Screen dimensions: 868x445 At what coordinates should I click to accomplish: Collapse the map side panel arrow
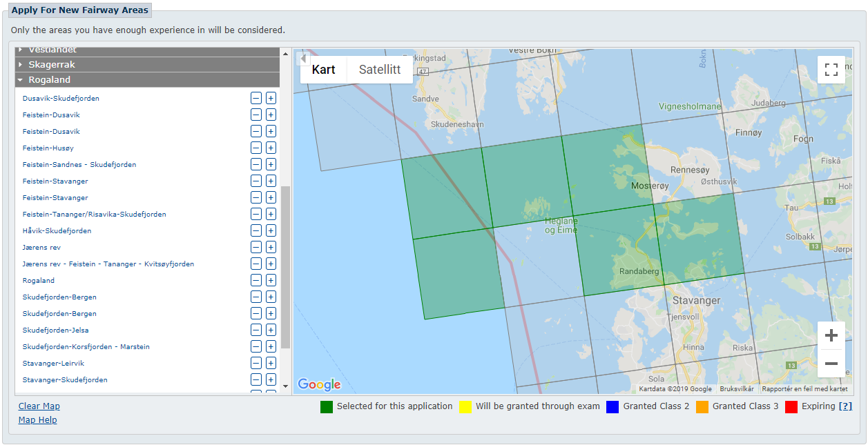pos(302,59)
